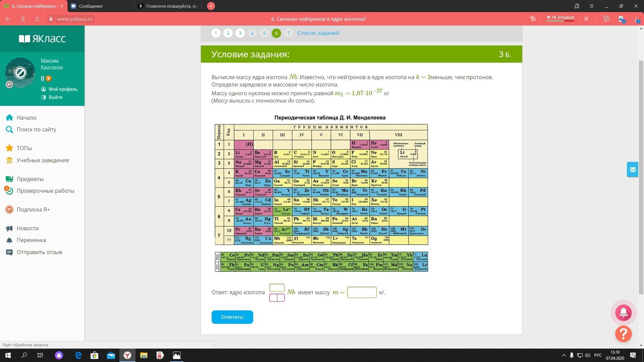This screenshot has width=644, height=362.
Task: Open a new browser tab with plus
Action: tap(211, 6)
